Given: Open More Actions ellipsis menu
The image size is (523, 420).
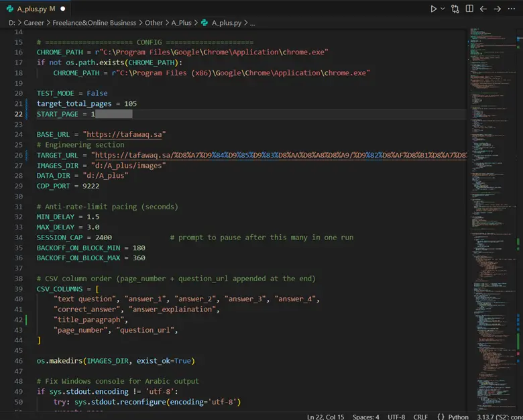Looking at the screenshot, I should [x=512, y=9].
